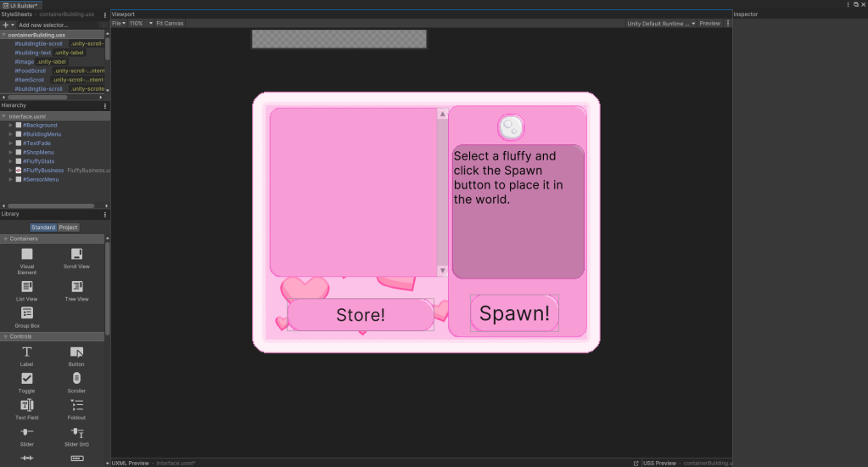
Task: Open the UI Builder window options kebab menu
Action: [848, 4]
